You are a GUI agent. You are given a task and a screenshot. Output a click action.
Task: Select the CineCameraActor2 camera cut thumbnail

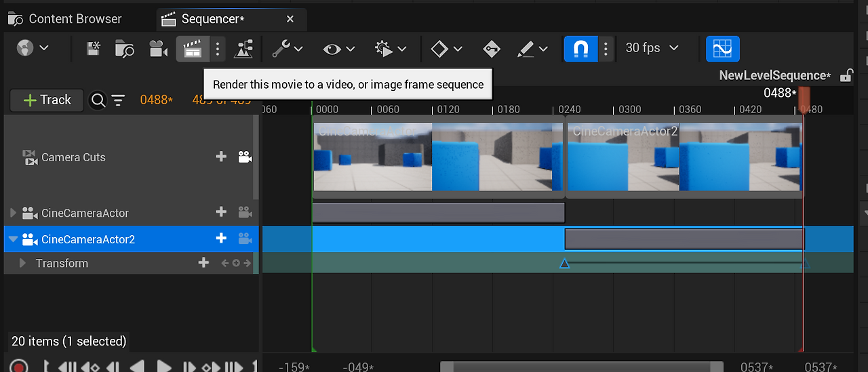coord(684,157)
